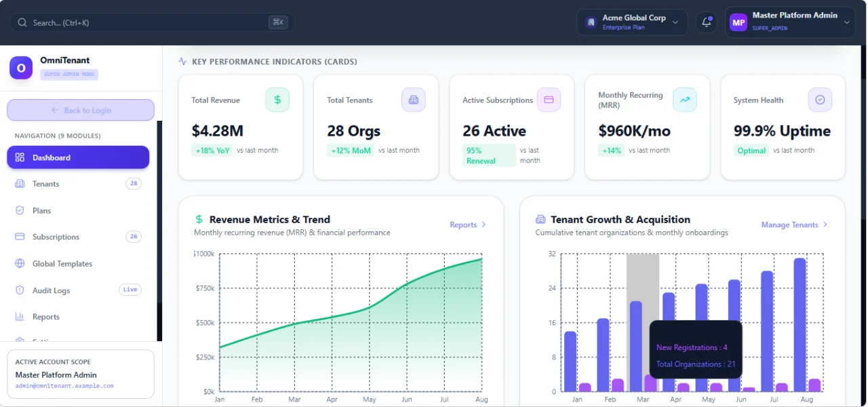Click the Total Organizations : 21 tooltip text

[x=696, y=364]
